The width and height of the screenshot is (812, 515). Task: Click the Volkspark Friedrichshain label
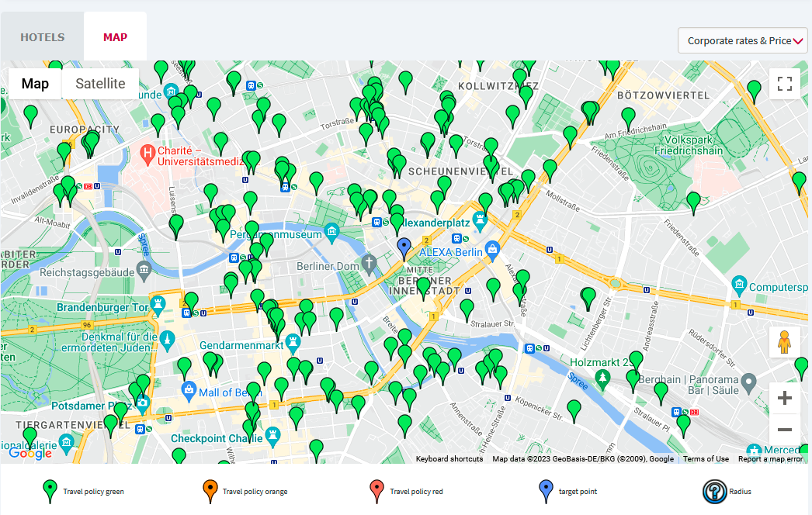pos(689,145)
